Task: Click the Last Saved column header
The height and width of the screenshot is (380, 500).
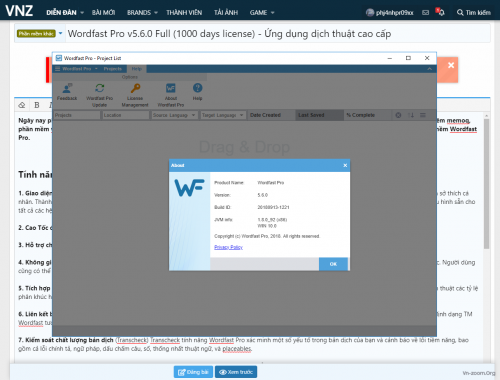Action: point(319,115)
